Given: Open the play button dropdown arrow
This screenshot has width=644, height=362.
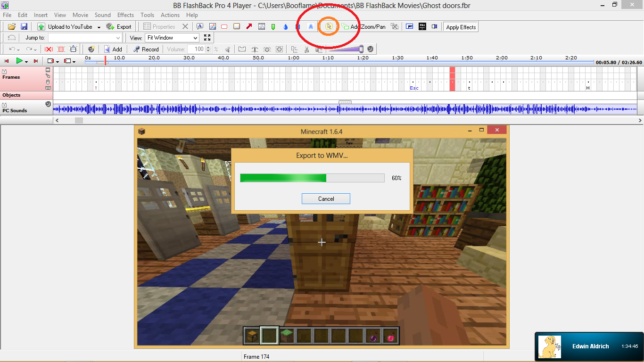Looking at the screenshot, I should [26, 61].
